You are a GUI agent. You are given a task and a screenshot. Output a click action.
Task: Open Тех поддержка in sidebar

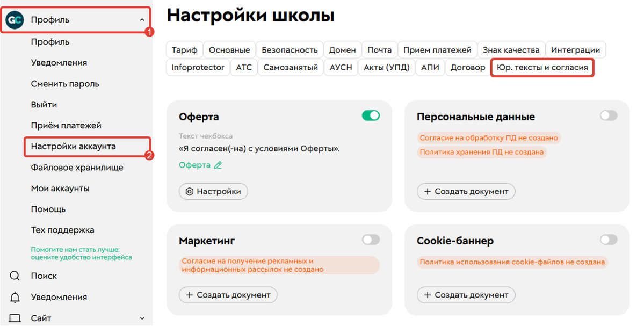(62, 230)
